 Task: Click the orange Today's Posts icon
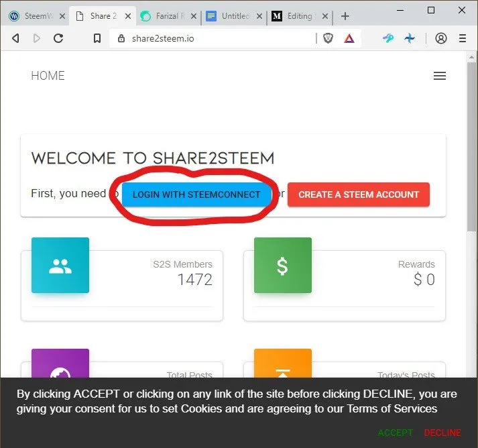click(283, 363)
